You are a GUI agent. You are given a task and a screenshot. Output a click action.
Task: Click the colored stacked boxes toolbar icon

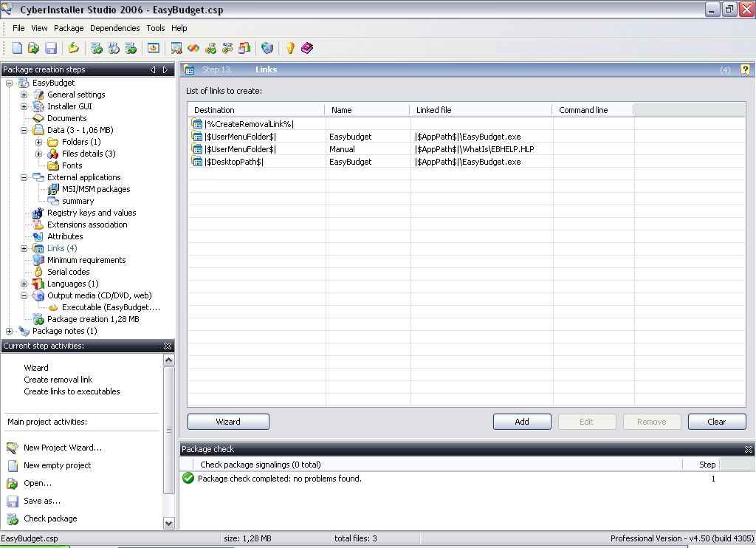[x=244, y=48]
